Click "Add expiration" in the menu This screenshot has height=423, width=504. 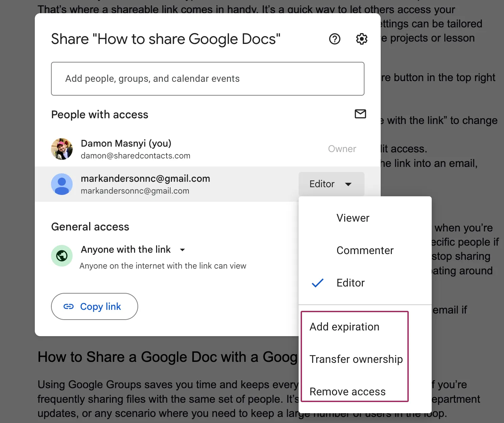tap(344, 327)
